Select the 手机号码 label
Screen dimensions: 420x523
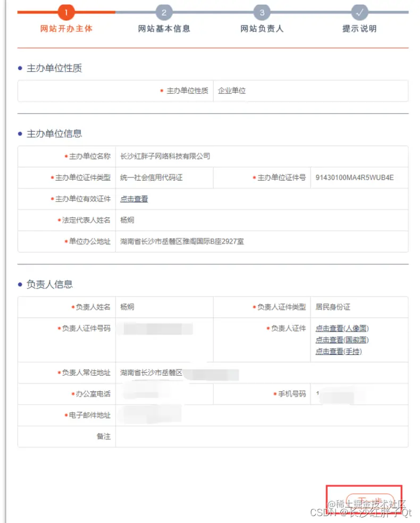tap(291, 394)
